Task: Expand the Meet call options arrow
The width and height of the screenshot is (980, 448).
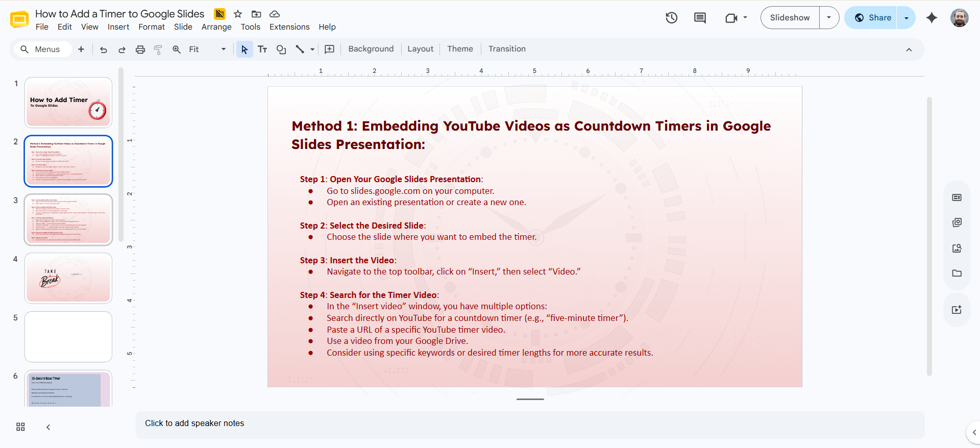Action: (745, 18)
